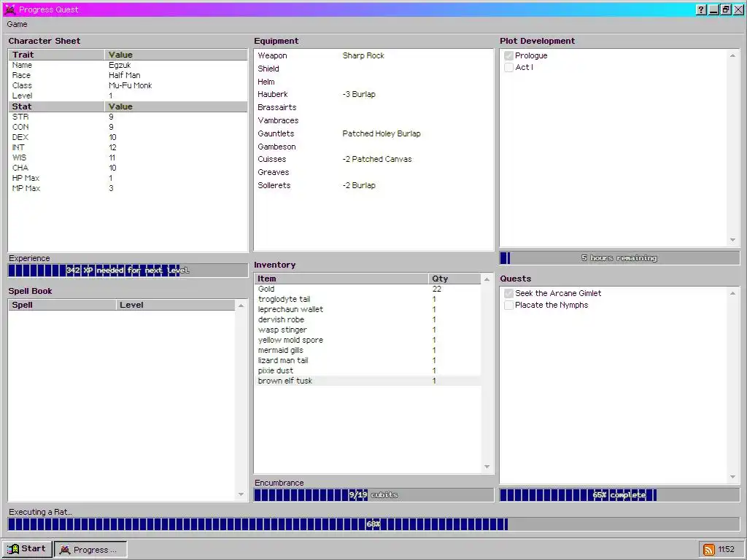Select the yellow mold spore item
This screenshot has height=560, width=747.
click(368, 340)
